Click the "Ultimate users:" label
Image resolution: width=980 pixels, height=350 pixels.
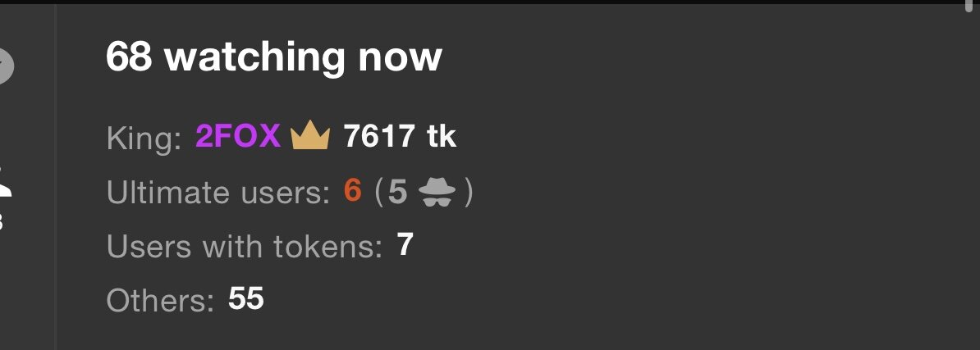click(218, 192)
